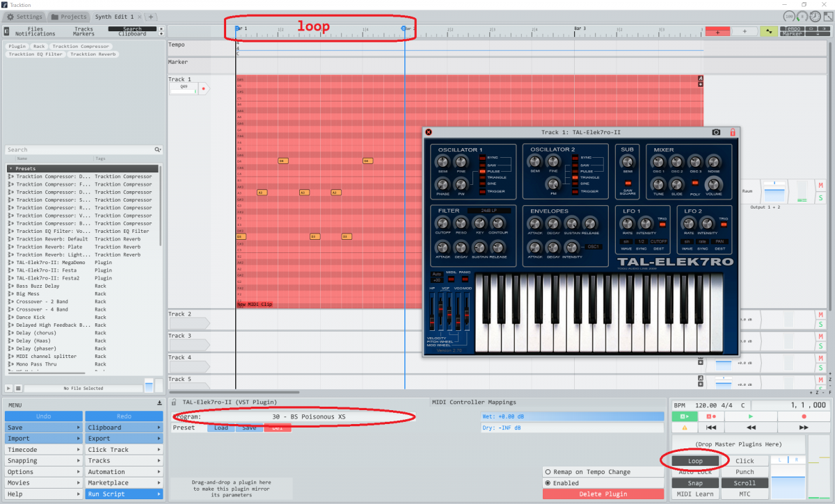Click the yellow warning triangle icon
Image resolution: width=835 pixels, height=504 pixels.
pos(684,428)
